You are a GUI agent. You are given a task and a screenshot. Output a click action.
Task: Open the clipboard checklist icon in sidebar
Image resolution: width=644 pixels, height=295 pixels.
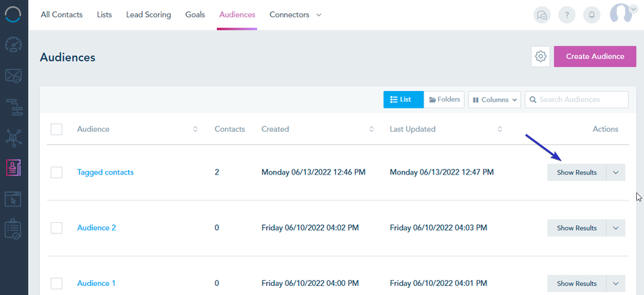(13, 229)
